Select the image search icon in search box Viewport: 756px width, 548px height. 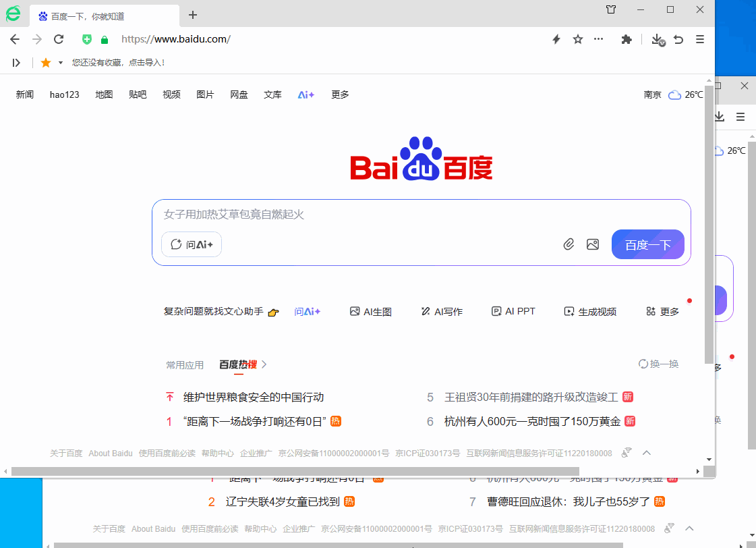[x=593, y=244]
